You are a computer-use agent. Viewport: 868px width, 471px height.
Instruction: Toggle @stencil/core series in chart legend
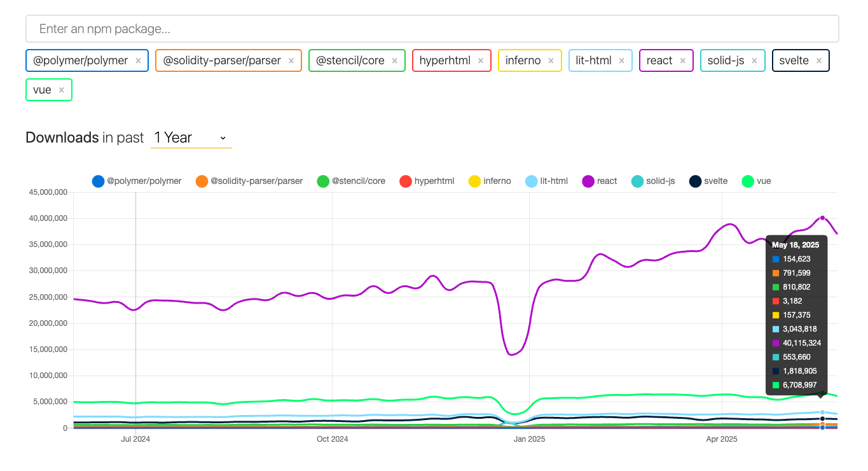(351, 181)
